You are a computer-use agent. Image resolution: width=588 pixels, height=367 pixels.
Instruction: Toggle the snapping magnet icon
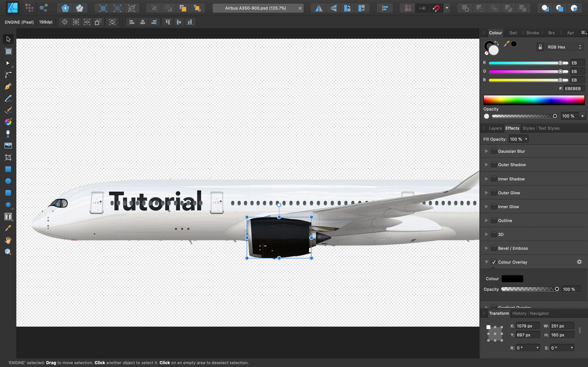(436, 8)
